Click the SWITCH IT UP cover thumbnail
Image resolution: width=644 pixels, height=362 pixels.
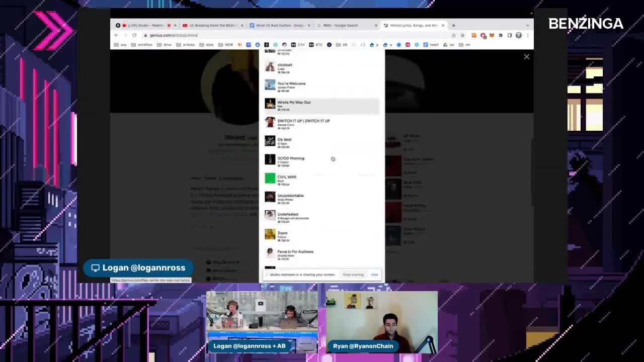[270, 122]
